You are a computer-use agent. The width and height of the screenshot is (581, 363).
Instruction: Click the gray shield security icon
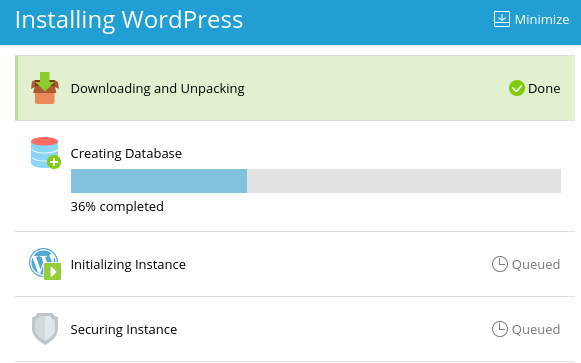(x=45, y=329)
